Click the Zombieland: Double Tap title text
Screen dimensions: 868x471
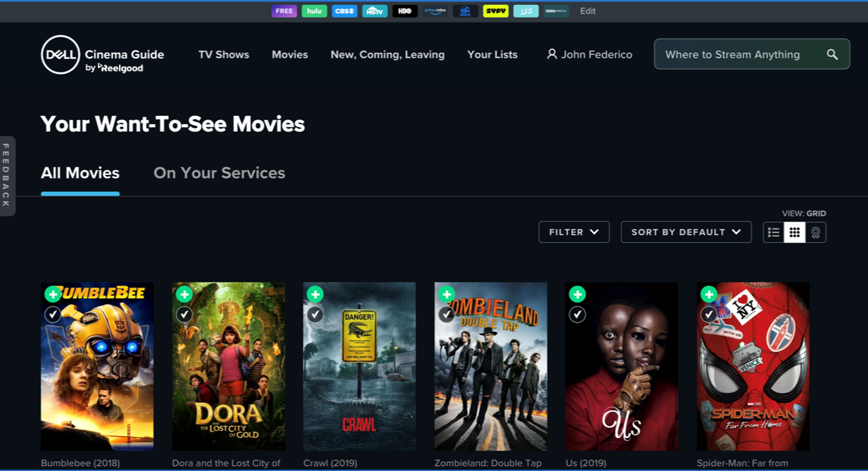pyautogui.click(x=488, y=463)
